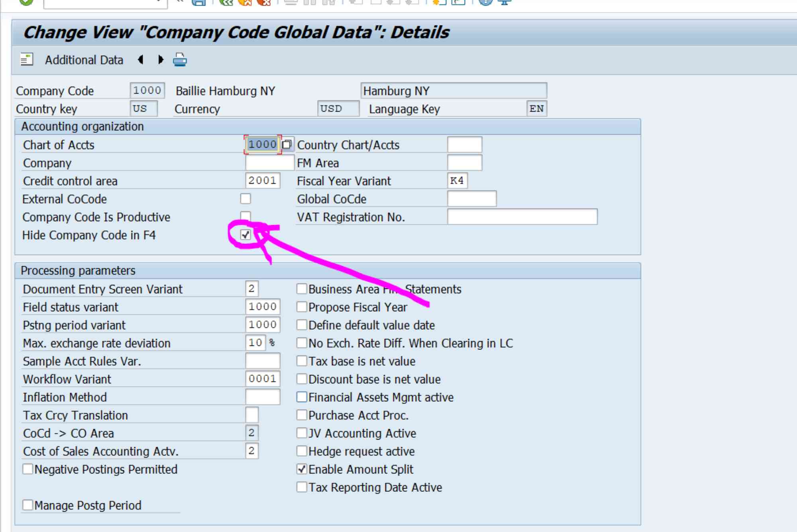
Task: Click Credit control area field 2001
Action: point(263,181)
